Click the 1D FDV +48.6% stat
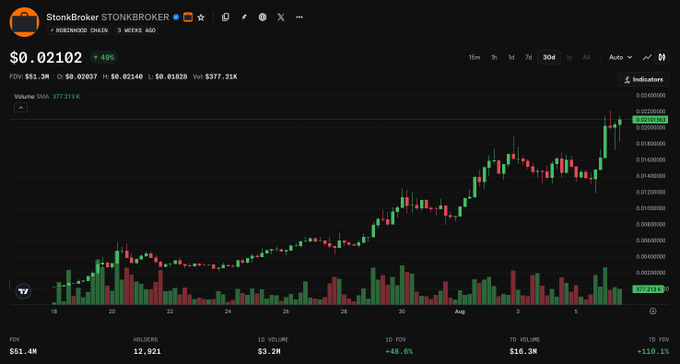The width and height of the screenshot is (680, 364). pyautogui.click(x=399, y=346)
